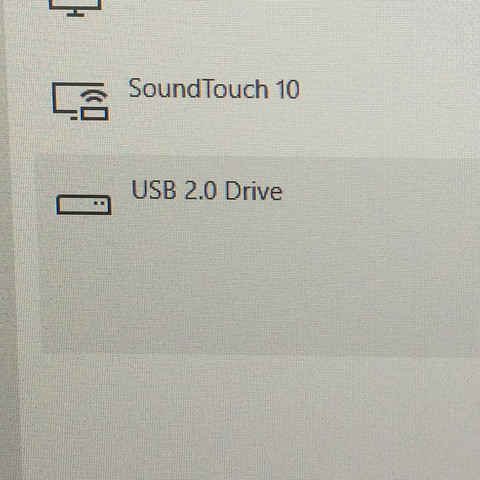Choose the SoundTouch 10 list item

pos(257,101)
